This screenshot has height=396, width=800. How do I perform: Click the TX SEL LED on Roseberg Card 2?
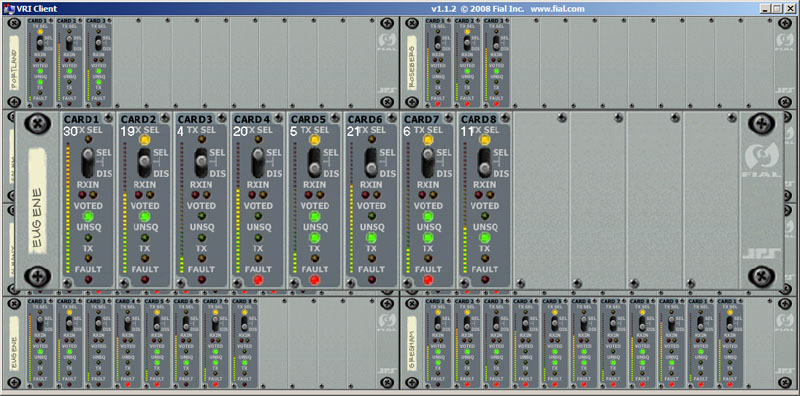point(467,32)
